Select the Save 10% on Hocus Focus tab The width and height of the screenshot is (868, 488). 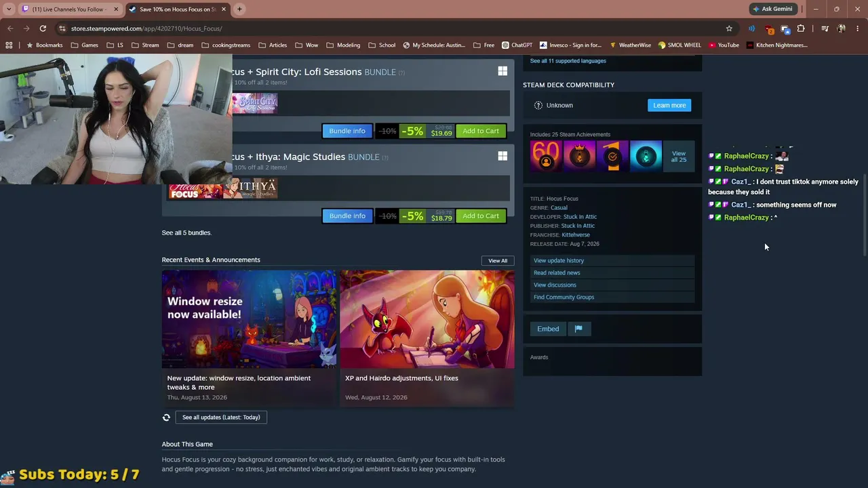[x=178, y=9]
